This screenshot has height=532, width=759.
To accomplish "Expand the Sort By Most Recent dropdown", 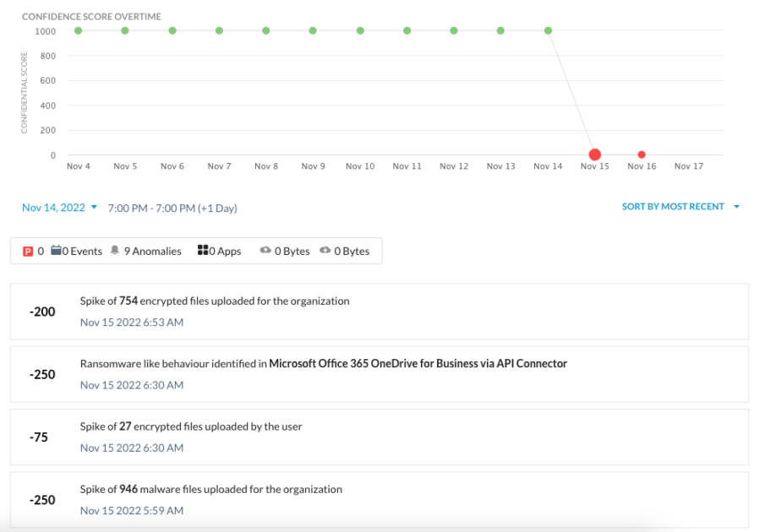I will [x=680, y=207].
